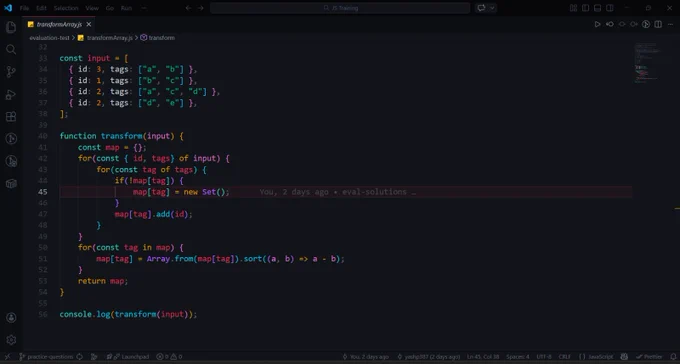Open notifications bell in status bar

(x=673, y=357)
